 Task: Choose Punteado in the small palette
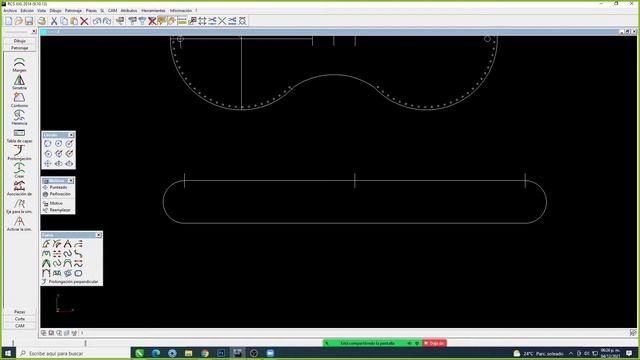55,187
